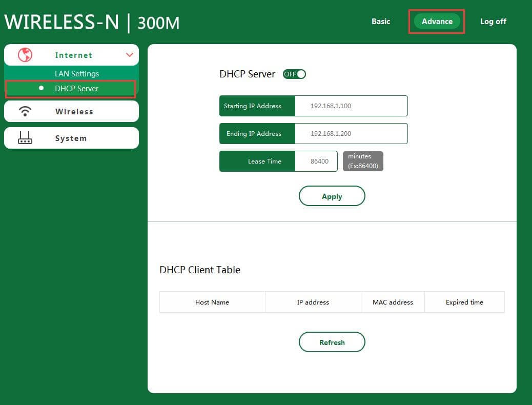Click the Internet globe icon

coord(25,55)
